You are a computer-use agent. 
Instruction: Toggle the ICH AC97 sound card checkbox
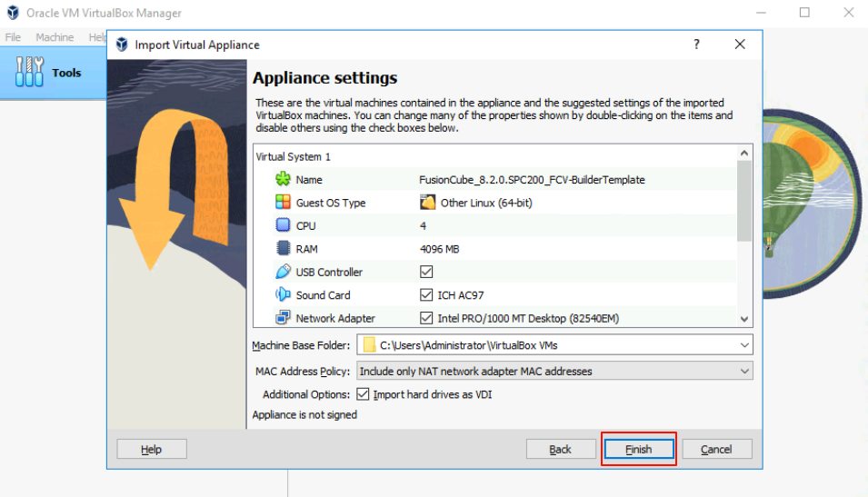pos(426,294)
